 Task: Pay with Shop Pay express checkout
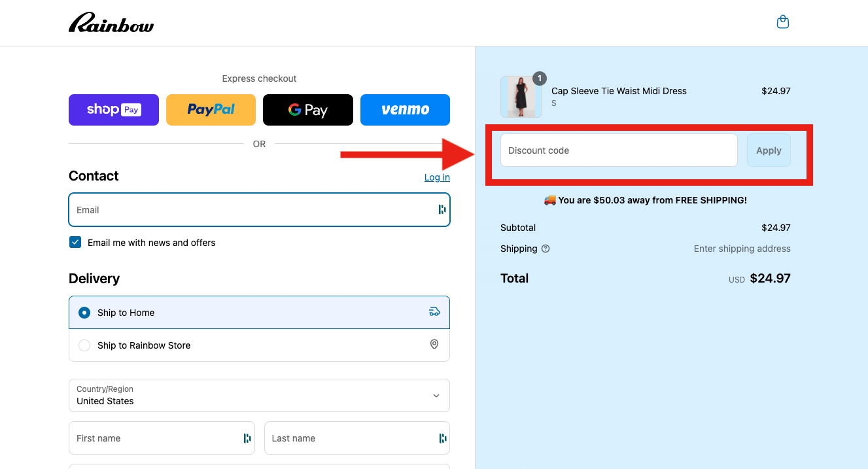pos(114,110)
